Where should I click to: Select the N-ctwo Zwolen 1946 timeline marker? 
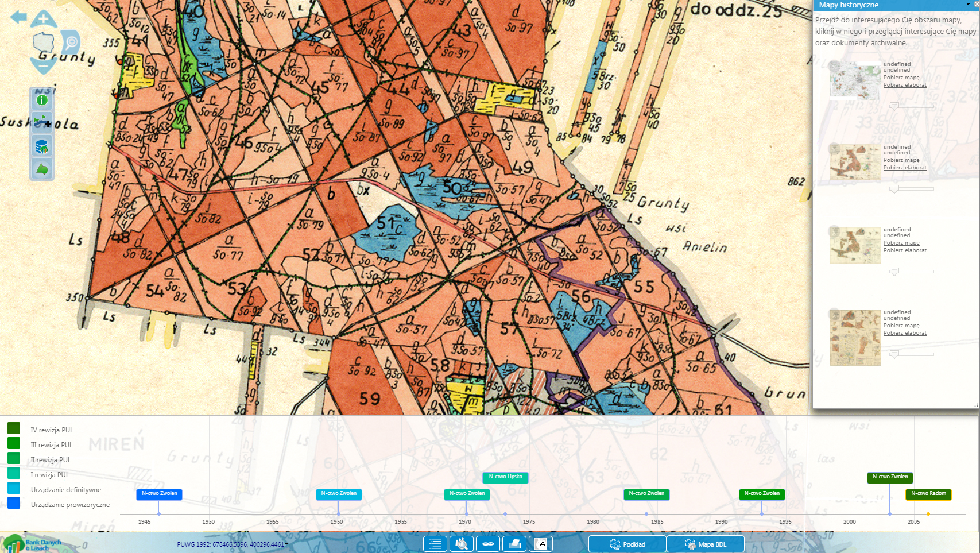click(160, 494)
